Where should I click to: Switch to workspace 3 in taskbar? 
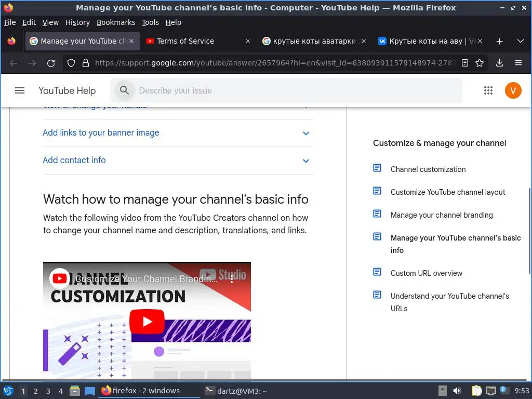(x=48, y=391)
